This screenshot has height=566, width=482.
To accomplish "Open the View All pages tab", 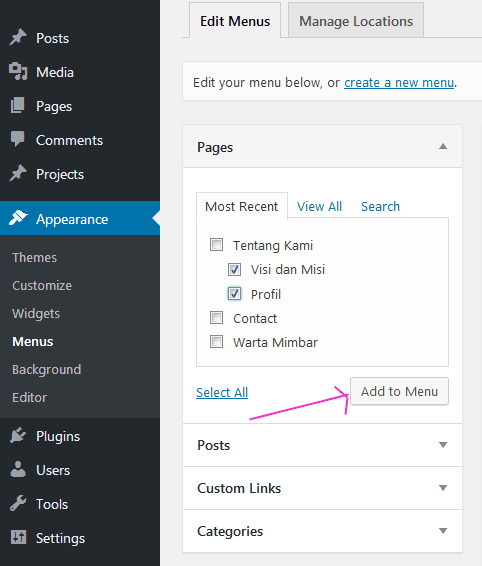I will coord(319,206).
